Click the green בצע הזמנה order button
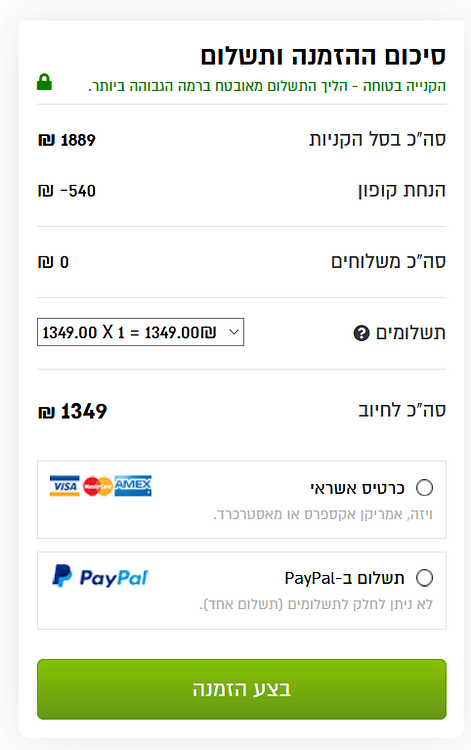The width and height of the screenshot is (471, 750). [242, 689]
